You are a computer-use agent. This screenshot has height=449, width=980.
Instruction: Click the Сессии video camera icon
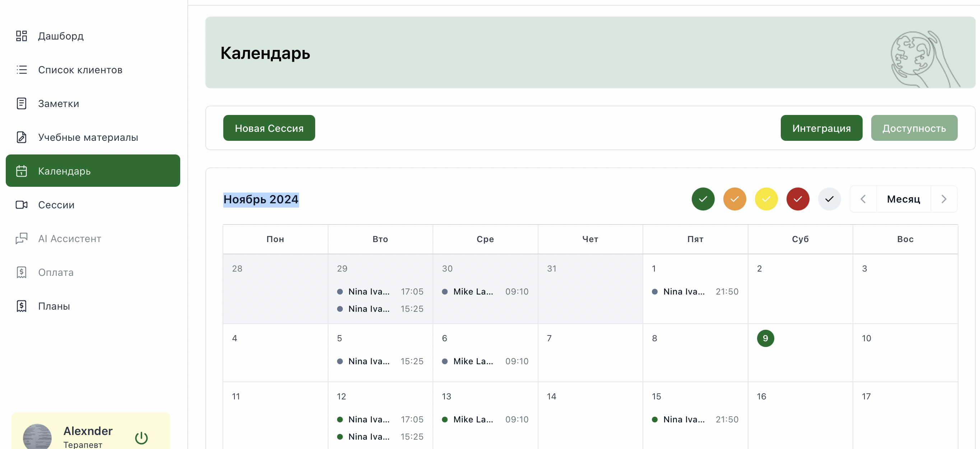(x=21, y=205)
